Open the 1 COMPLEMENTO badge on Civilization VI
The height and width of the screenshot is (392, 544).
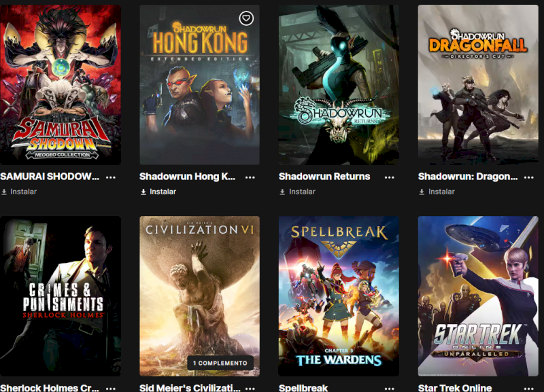pyautogui.click(x=220, y=363)
